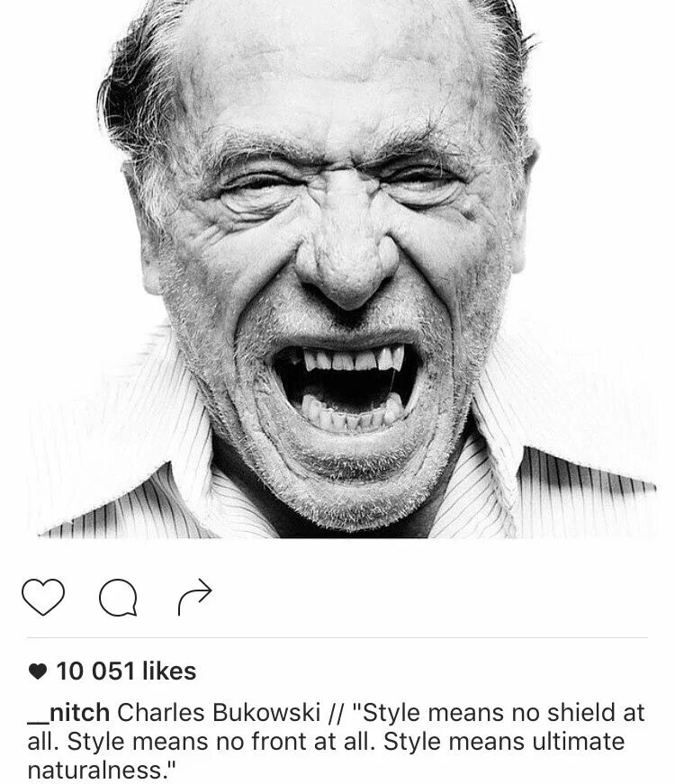Tap the double slash separator in caption
Image resolution: width=675 pixels, height=784 pixels.
(x=337, y=713)
